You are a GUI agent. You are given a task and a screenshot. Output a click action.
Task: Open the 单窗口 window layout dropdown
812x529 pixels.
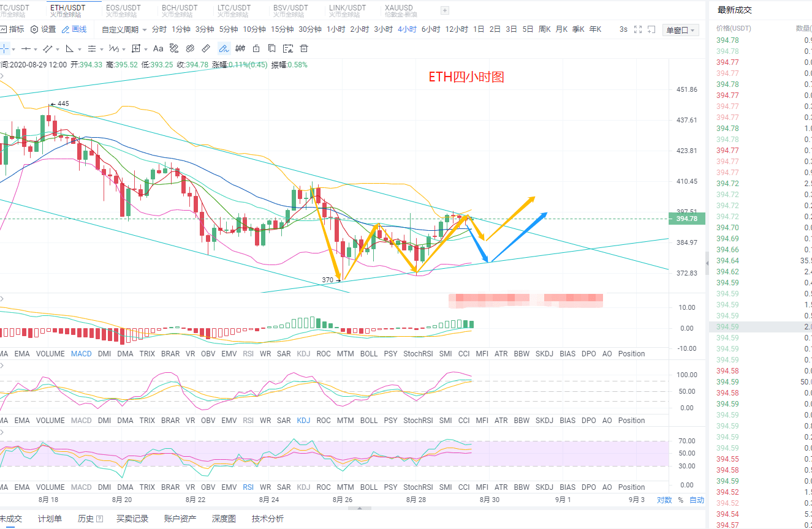click(x=680, y=30)
